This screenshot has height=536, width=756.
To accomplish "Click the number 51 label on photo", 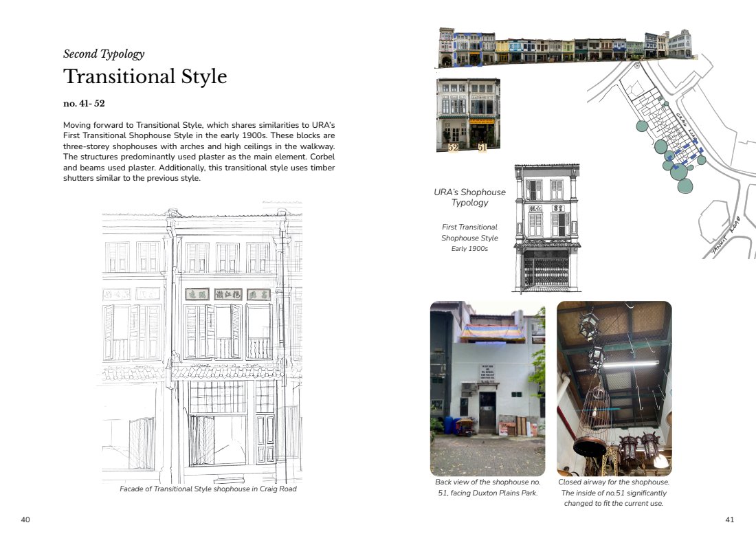I will tap(482, 148).
